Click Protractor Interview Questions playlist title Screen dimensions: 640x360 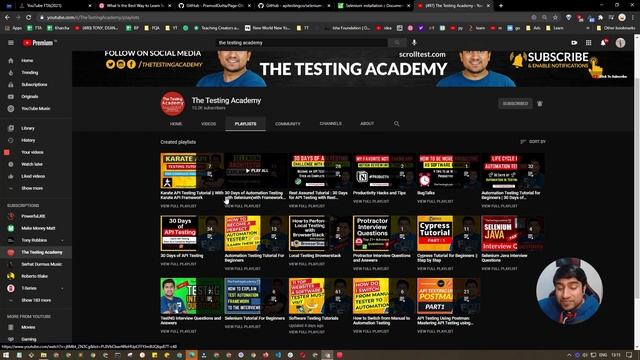[x=382, y=258]
